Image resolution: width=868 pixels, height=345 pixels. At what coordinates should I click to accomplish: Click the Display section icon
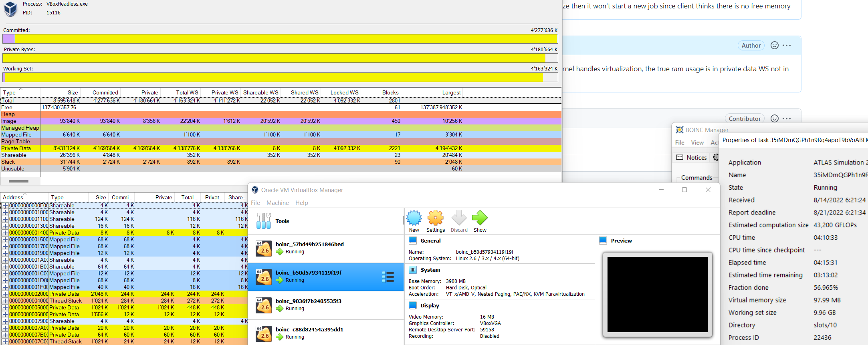(413, 305)
